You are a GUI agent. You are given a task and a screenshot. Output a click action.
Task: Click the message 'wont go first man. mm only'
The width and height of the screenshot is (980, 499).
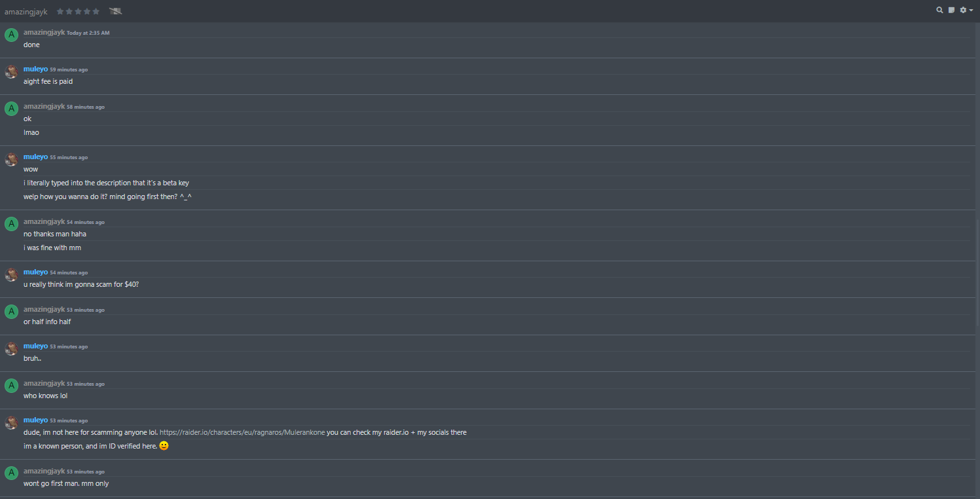click(x=66, y=483)
